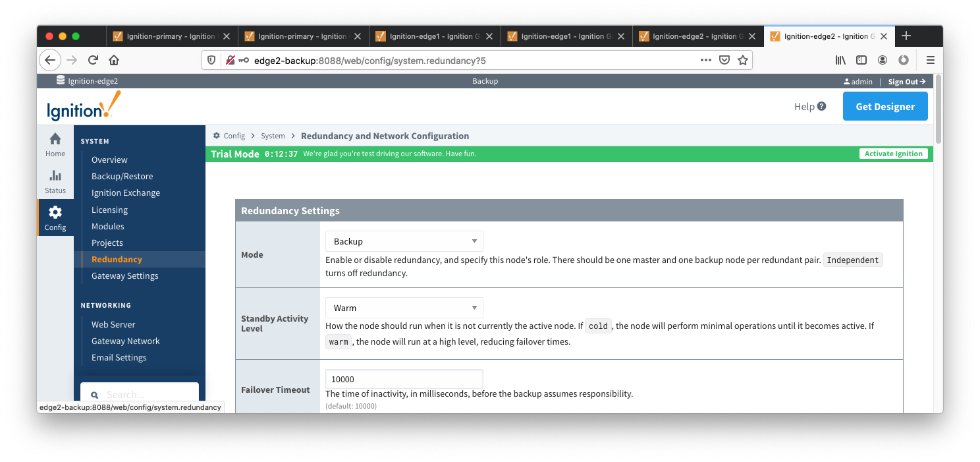980x462 pixels.
Task: Click the browser forward arrow
Action: click(x=72, y=60)
